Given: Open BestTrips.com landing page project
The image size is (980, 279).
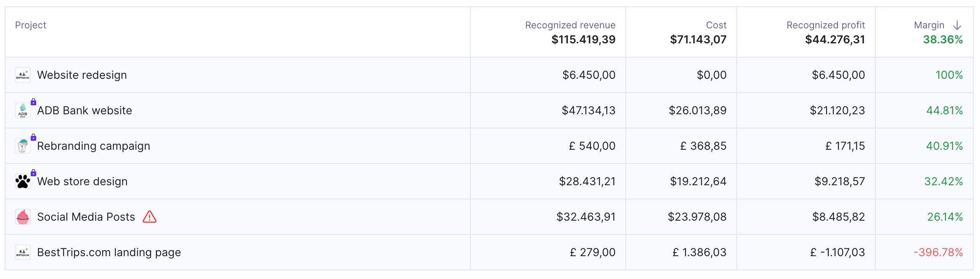Looking at the screenshot, I should (x=109, y=252).
